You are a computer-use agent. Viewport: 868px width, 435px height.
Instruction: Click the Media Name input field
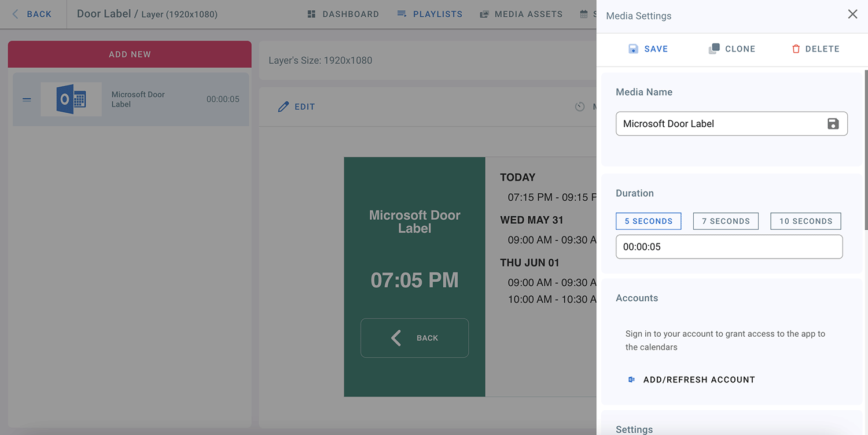(x=731, y=124)
